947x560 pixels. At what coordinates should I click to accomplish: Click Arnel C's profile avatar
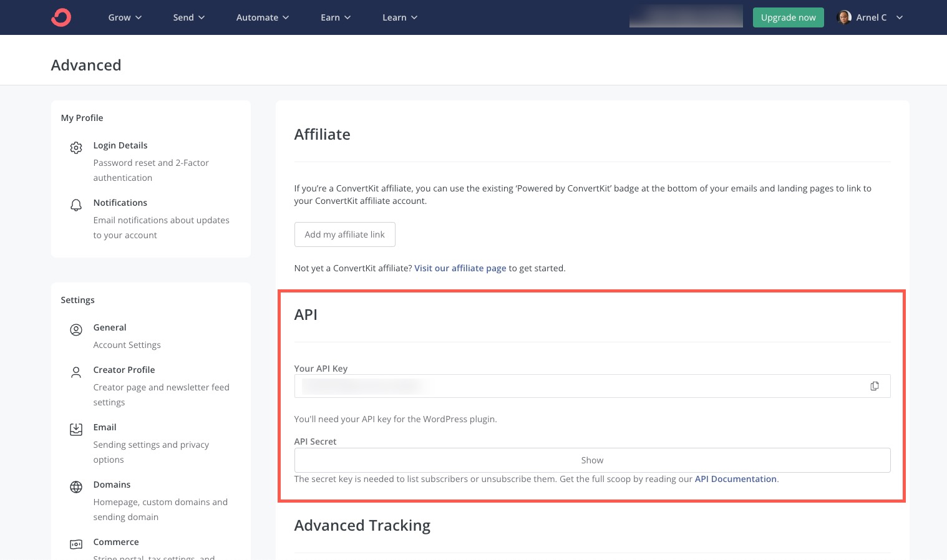(844, 17)
